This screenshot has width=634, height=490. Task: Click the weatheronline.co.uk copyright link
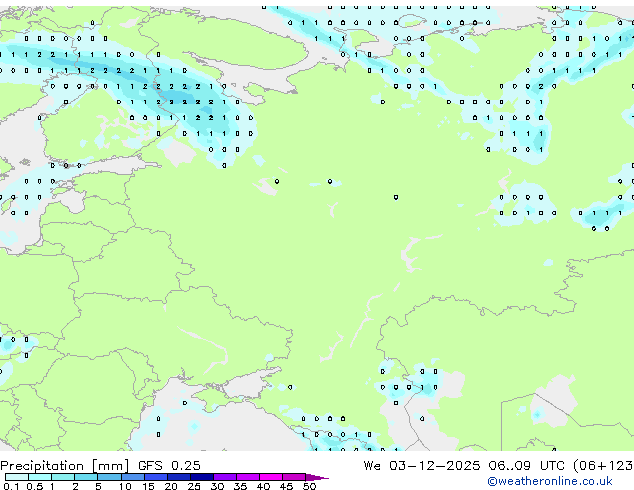[550, 481]
